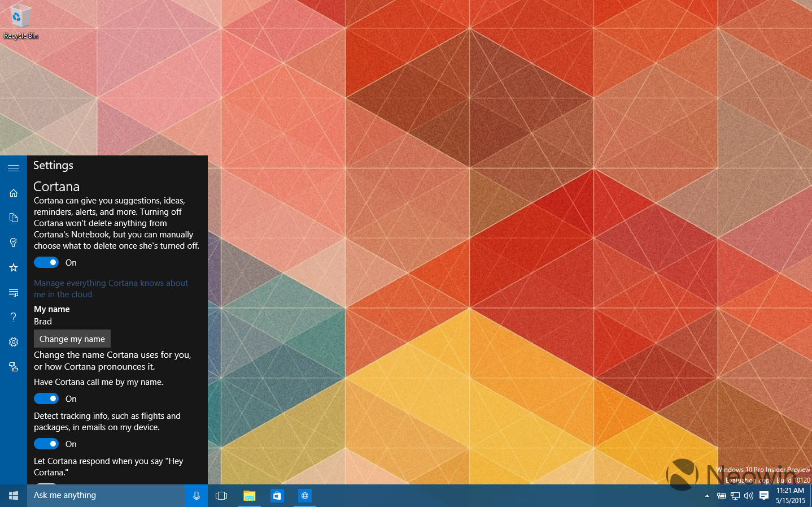The image size is (812, 507).
Task: Click the 'Settings' panel title
Action: coord(53,165)
